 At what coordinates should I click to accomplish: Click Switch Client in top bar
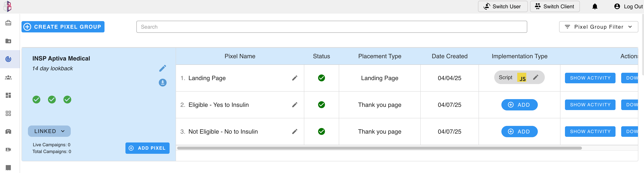555,6
